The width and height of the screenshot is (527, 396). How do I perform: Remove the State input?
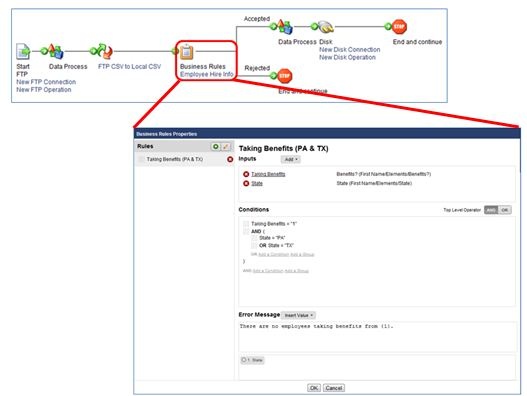click(x=246, y=183)
